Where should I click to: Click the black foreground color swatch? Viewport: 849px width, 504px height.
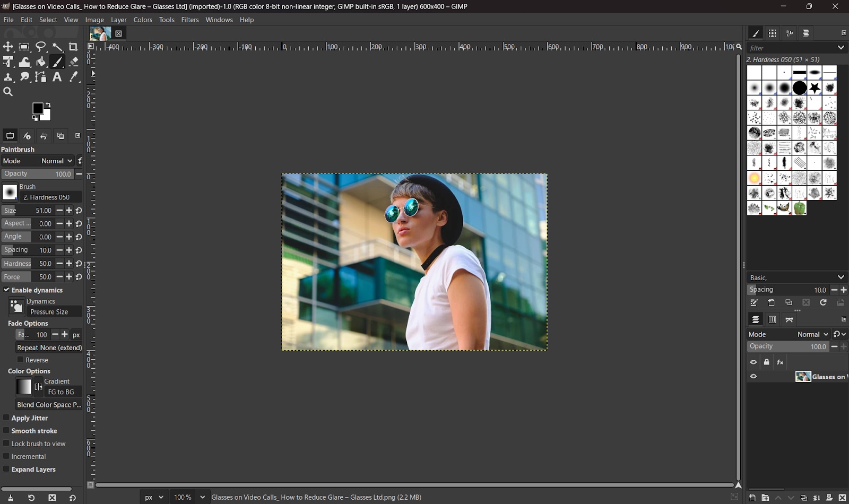pos(37,108)
